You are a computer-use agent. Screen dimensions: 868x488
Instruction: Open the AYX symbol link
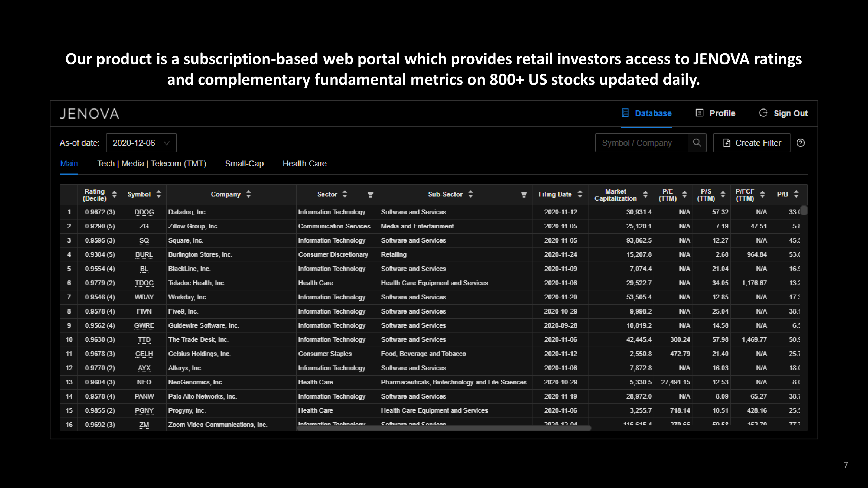pyautogui.click(x=144, y=368)
